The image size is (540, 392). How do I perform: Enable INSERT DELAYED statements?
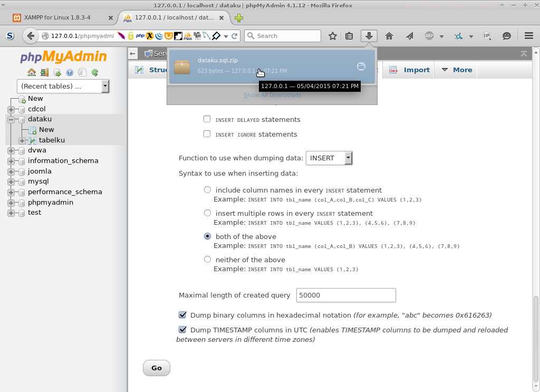click(207, 119)
